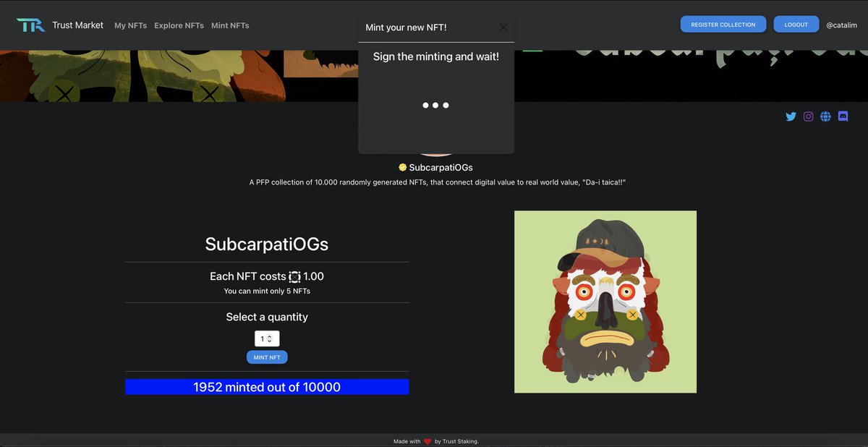Click the 'Each NFT costs' label

coord(248,276)
